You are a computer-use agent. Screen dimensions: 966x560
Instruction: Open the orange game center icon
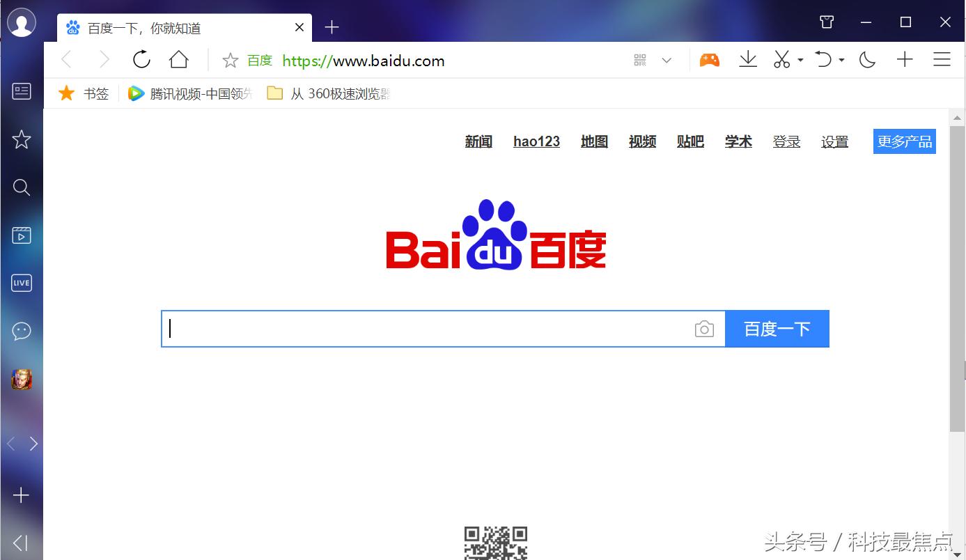click(710, 59)
